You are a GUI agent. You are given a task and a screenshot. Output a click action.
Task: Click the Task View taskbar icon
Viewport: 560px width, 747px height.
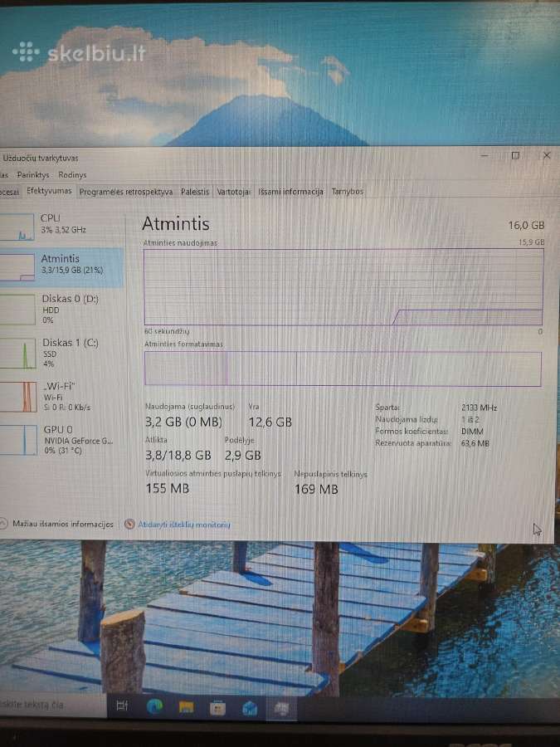click(123, 705)
